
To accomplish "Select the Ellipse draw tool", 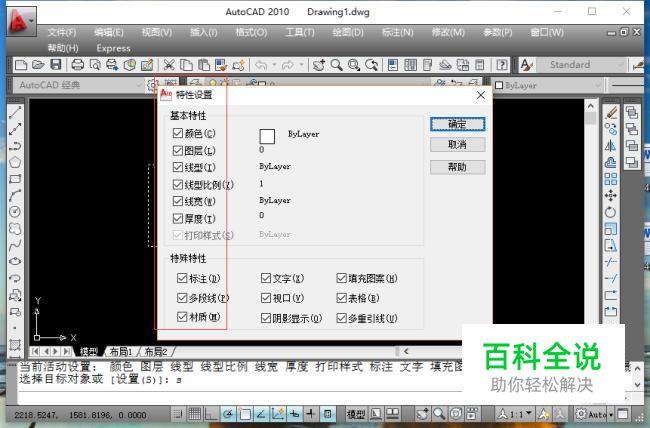I will [x=15, y=261].
